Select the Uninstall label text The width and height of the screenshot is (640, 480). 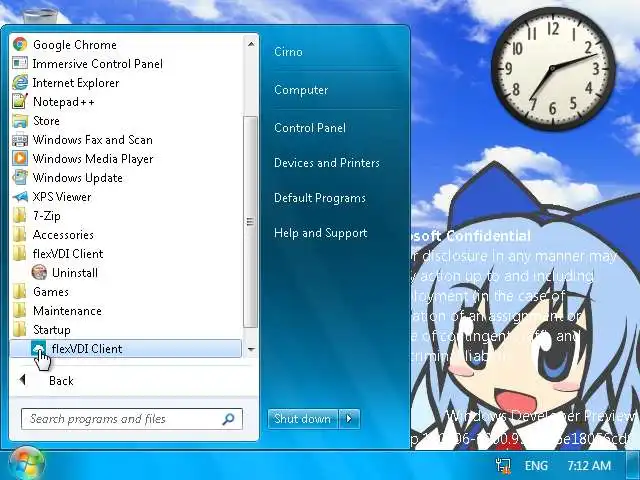click(75, 273)
